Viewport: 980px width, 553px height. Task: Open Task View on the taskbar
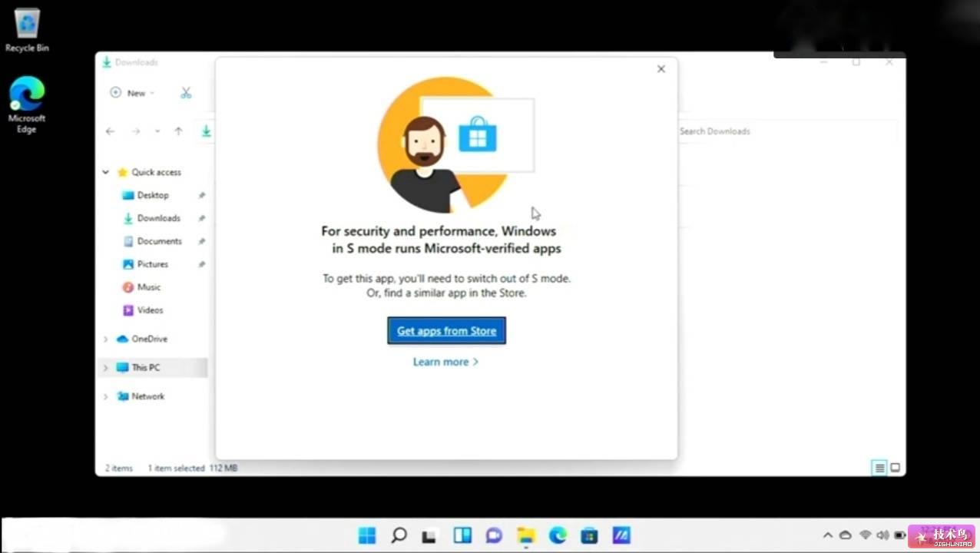tap(430, 535)
